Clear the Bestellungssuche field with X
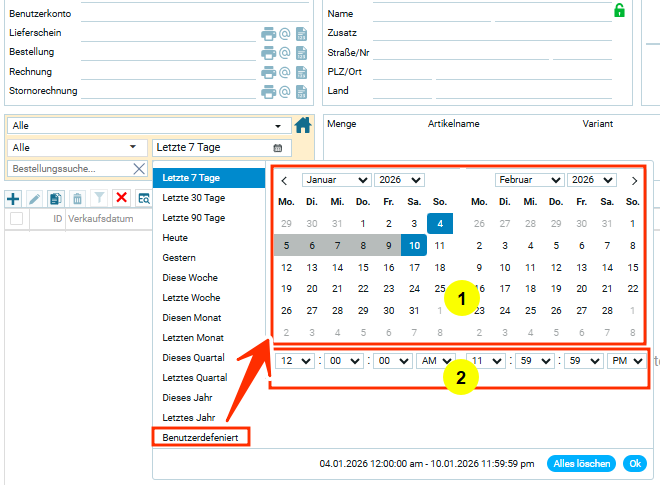 (139, 169)
